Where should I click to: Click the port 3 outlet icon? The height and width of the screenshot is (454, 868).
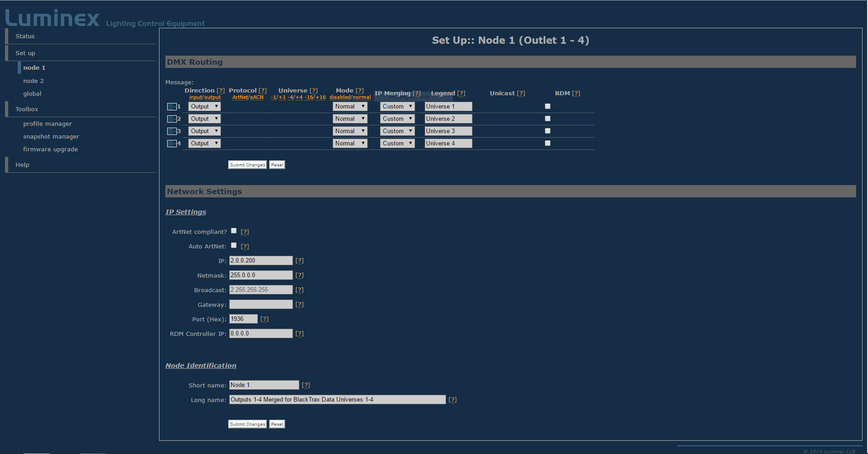172,131
